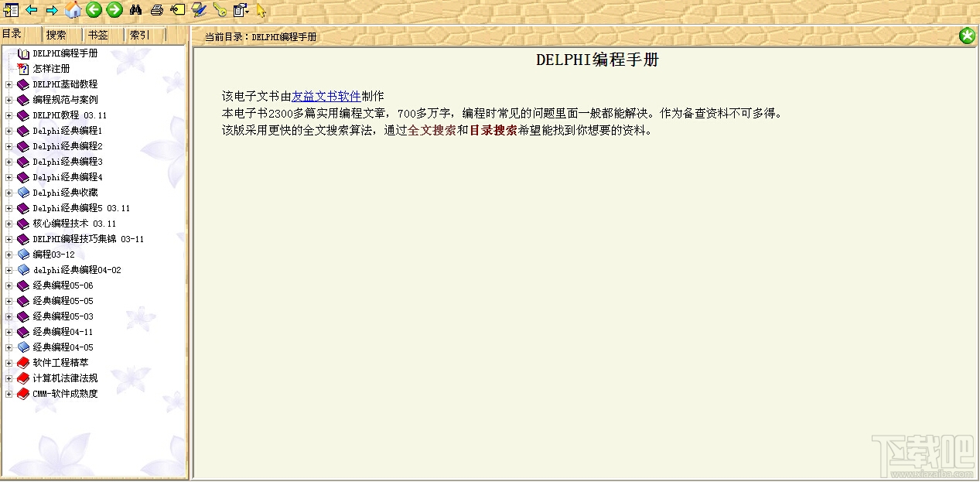Click the question page icon beside 怎样注册

click(x=23, y=69)
